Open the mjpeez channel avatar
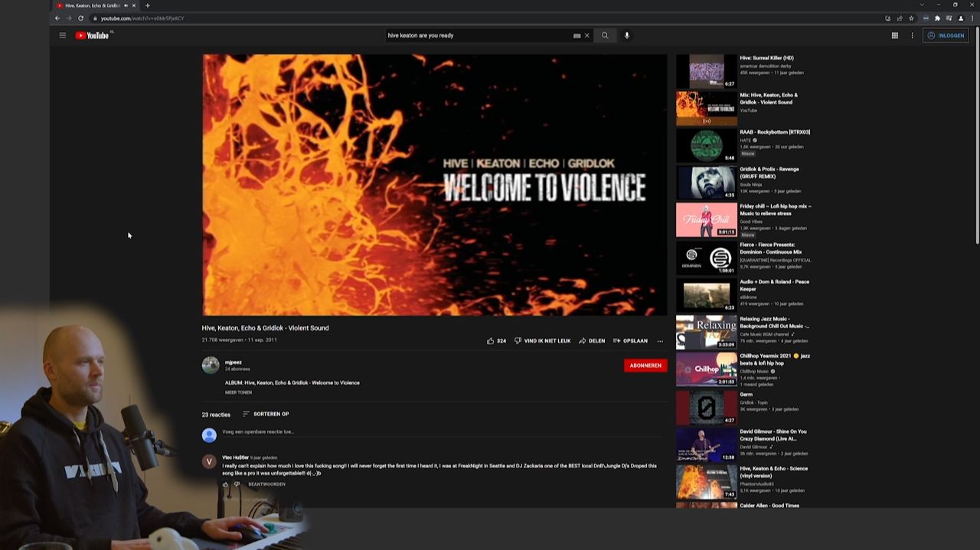This screenshot has height=550, width=980. [210, 365]
